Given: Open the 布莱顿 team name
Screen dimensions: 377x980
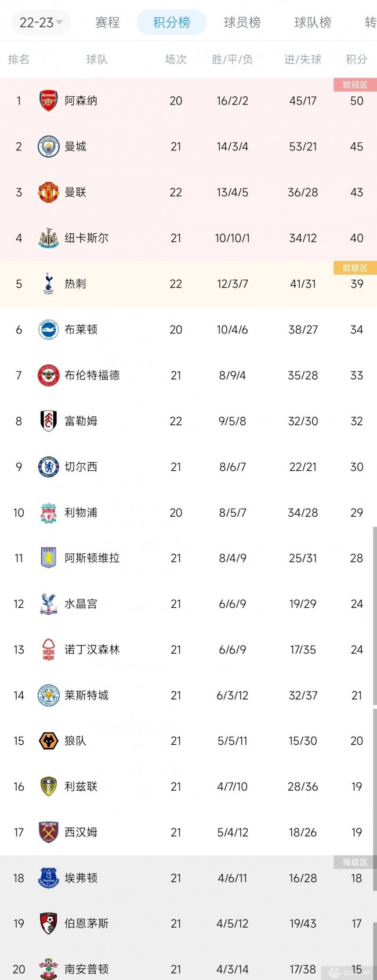Looking at the screenshot, I should click(x=81, y=330).
